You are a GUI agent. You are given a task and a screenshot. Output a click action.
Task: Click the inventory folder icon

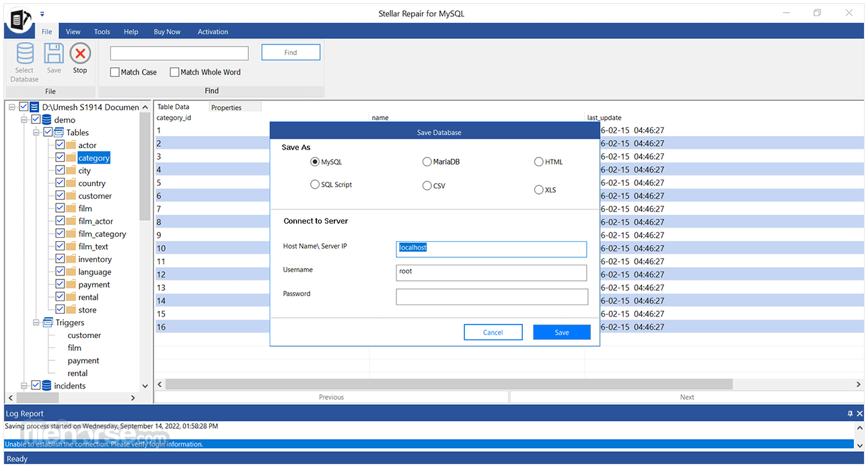[71, 259]
